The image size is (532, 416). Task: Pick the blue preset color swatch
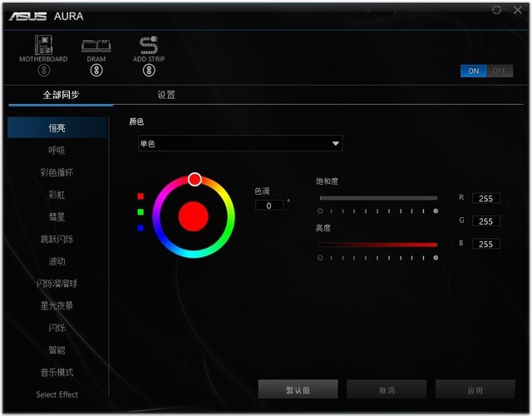140,227
